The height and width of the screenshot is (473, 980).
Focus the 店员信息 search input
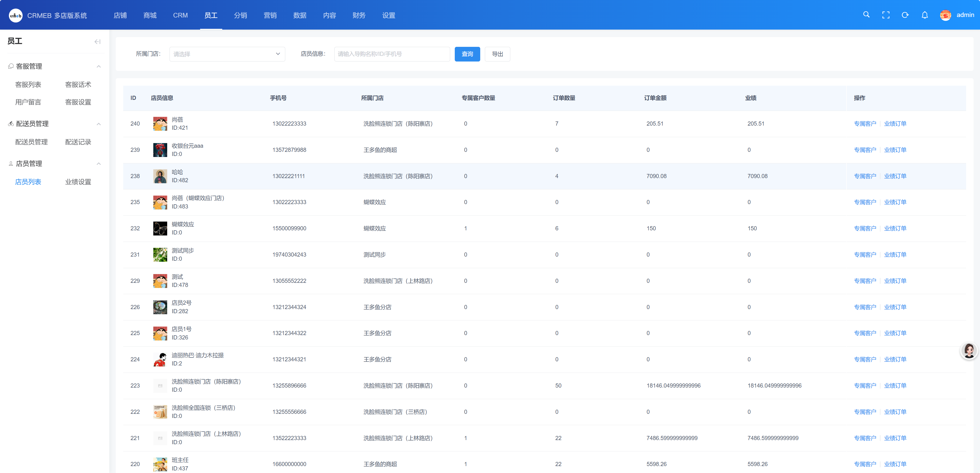point(392,54)
